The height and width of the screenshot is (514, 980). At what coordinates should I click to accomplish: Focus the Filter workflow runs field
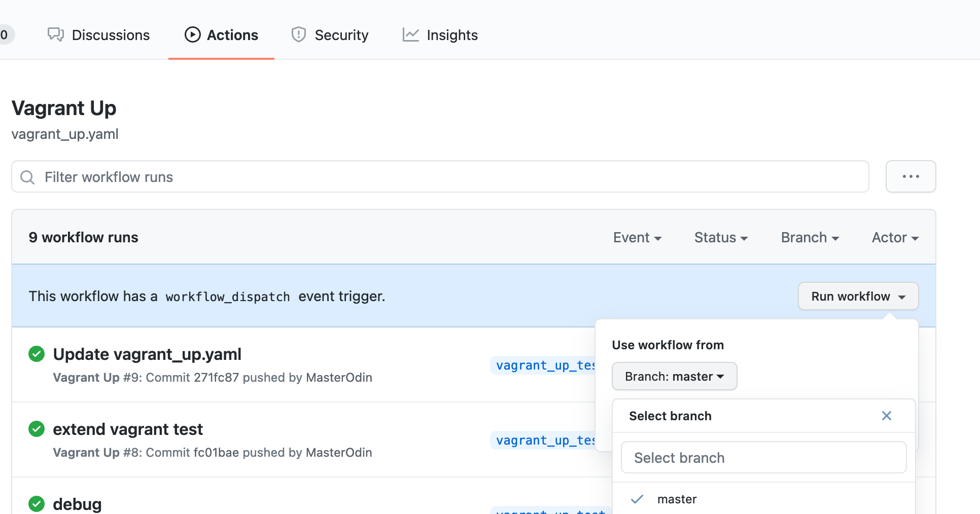440,176
